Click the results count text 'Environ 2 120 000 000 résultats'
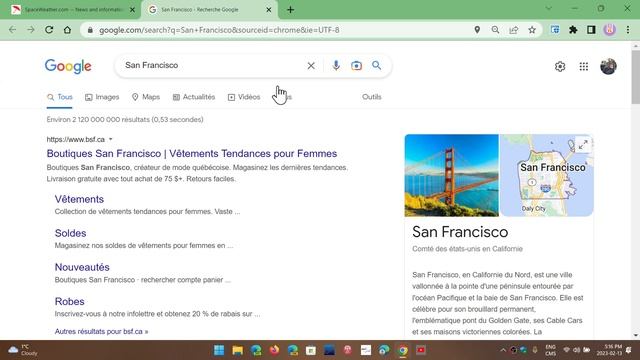The image size is (640, 360). 98,120
